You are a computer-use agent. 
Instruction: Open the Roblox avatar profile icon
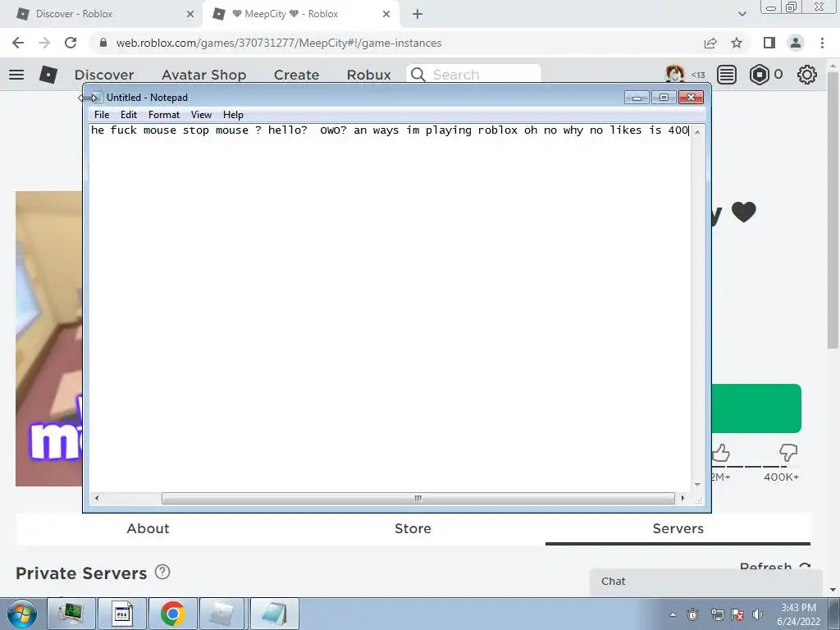click(675, 74)
